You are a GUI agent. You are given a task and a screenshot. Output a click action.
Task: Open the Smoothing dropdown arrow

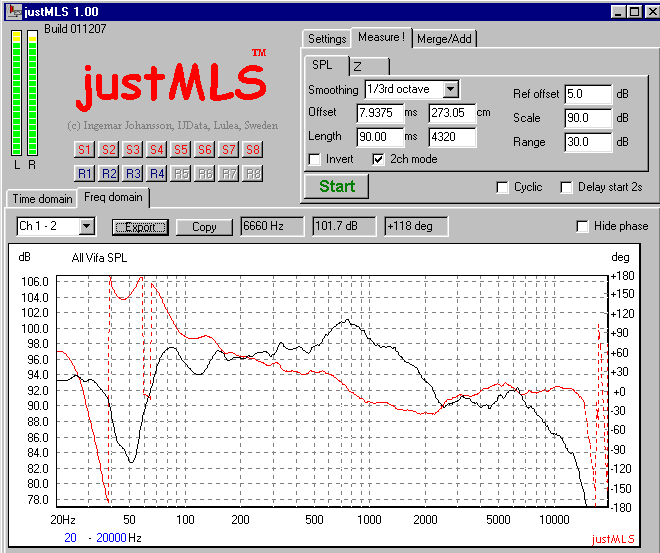click(x=450, y=89)
